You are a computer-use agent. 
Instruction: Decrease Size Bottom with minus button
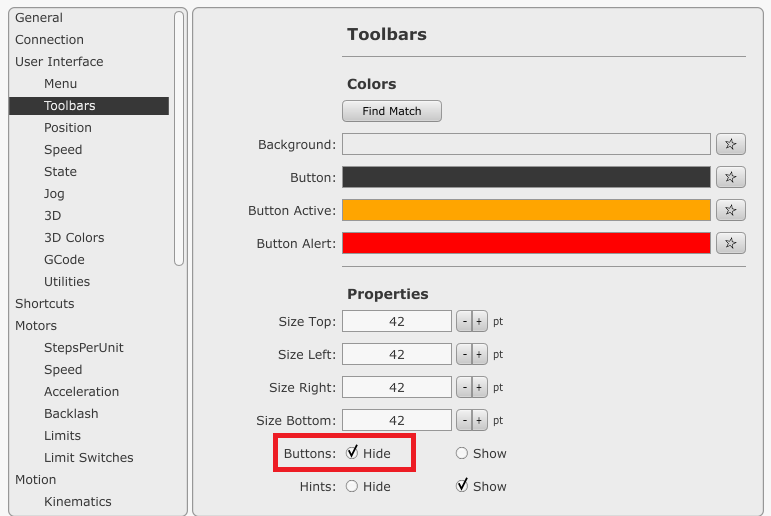pos(464,420)
